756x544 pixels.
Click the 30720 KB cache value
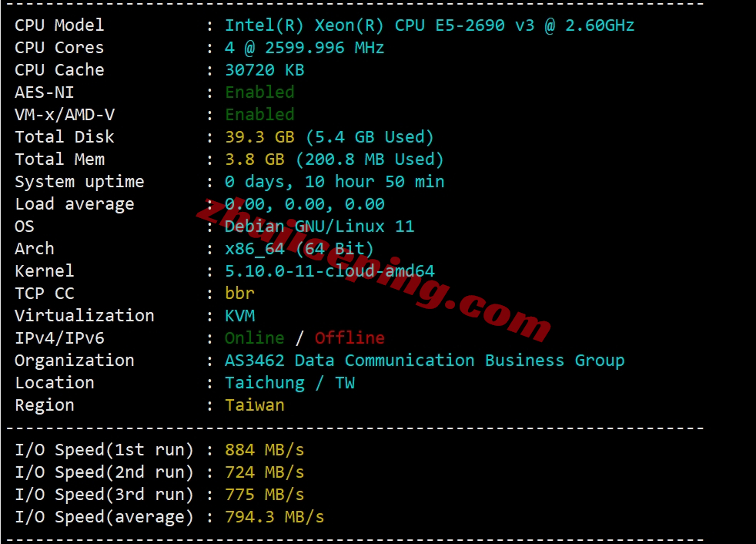tap(265, 69)
